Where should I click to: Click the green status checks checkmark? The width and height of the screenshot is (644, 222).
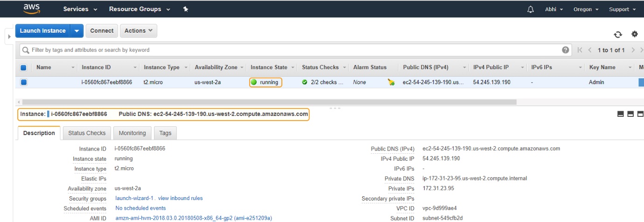305,82
